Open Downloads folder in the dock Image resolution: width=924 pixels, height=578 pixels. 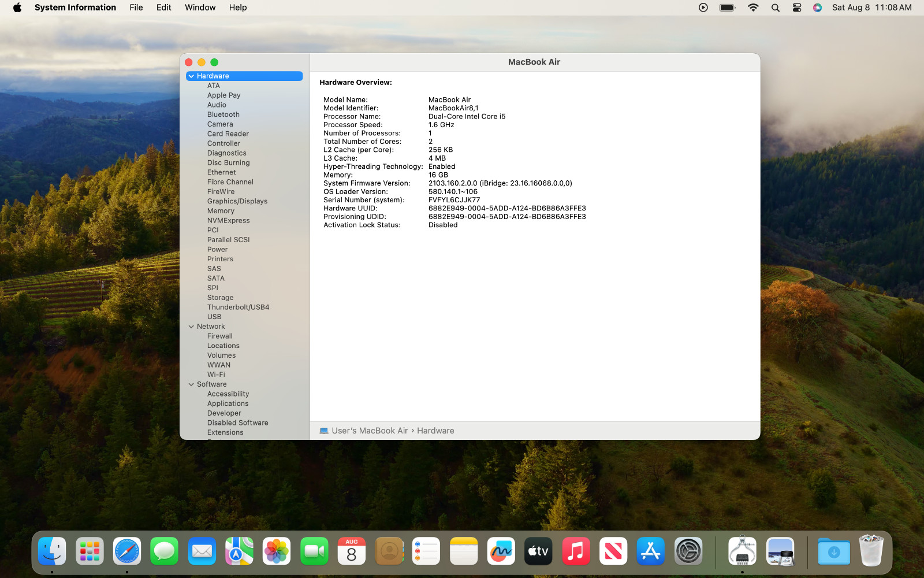coord(834,551)
